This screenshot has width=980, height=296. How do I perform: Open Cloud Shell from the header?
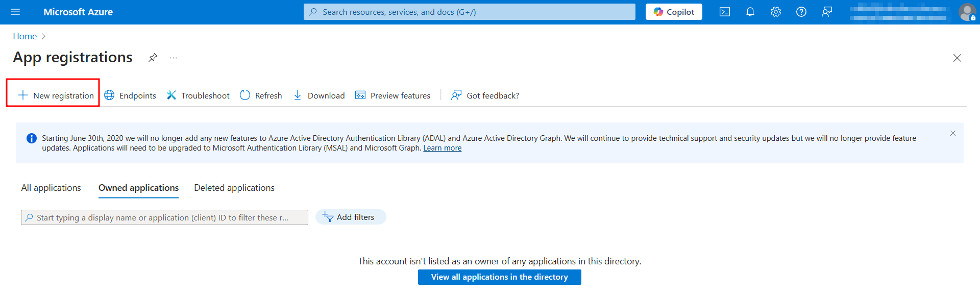(725, 12)
